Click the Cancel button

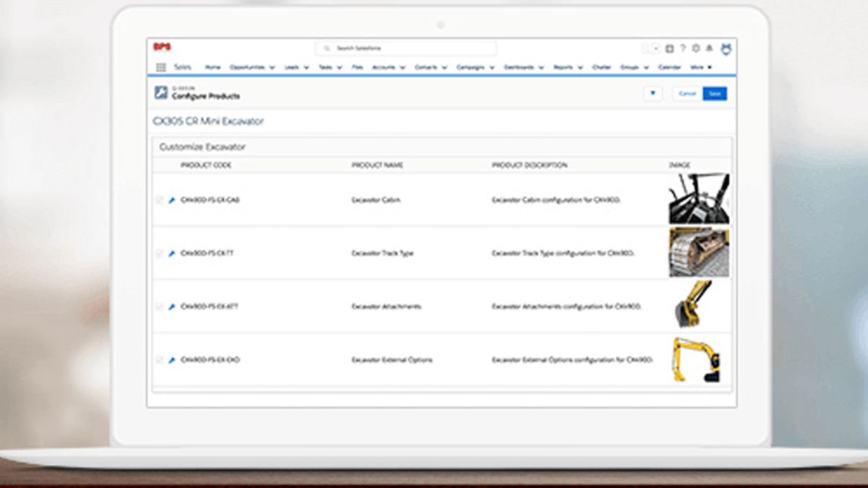coord(687,94)
